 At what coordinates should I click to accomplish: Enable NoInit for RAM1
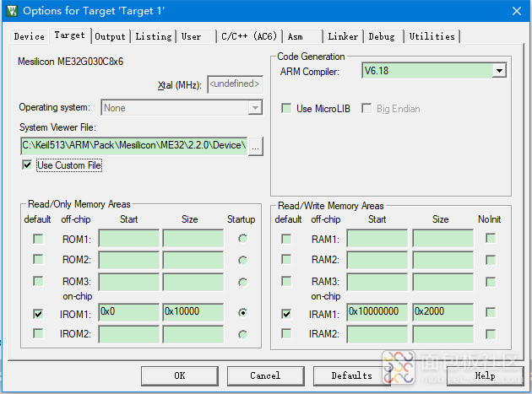(x=491, y=238)
